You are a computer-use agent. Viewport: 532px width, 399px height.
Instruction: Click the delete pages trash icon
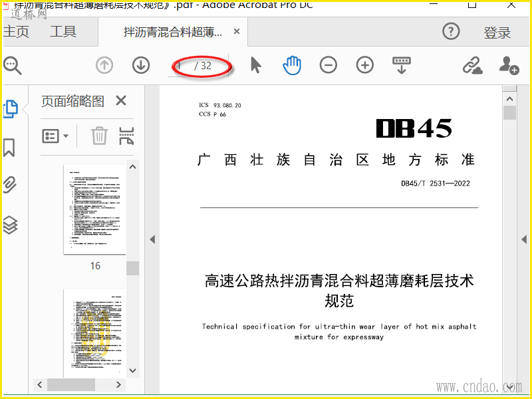(x=99, y=136)
